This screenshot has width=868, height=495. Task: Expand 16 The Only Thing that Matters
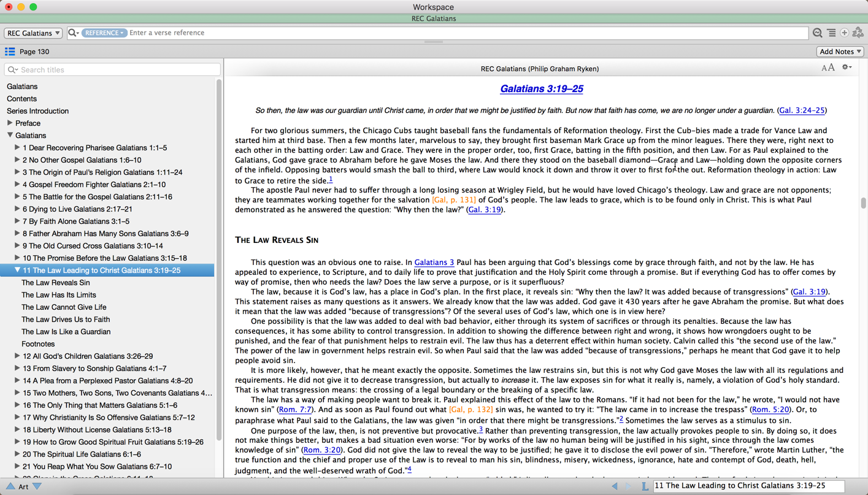[x=17, y=405]
